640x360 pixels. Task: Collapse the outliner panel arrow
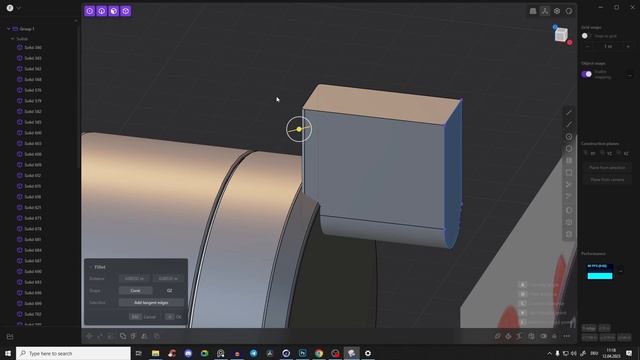pos(76,20)
